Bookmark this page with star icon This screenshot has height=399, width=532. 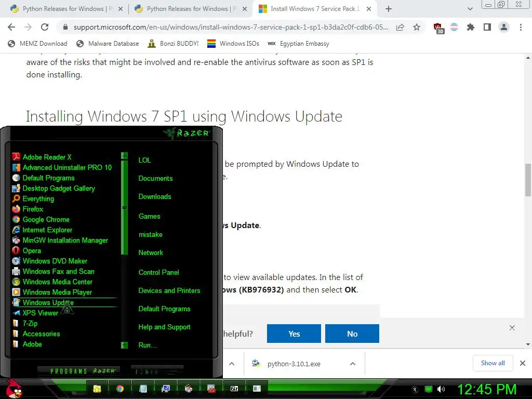pyautogui.click(x=417, y=27)
